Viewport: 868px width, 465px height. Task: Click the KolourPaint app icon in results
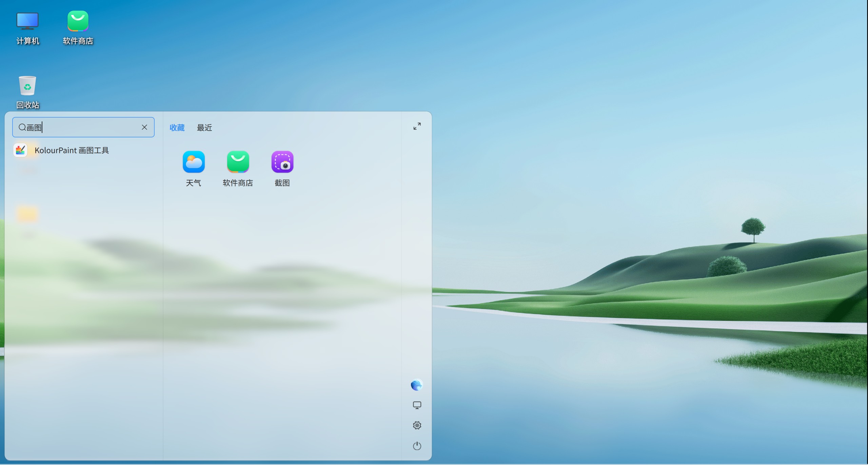point(20,150)
